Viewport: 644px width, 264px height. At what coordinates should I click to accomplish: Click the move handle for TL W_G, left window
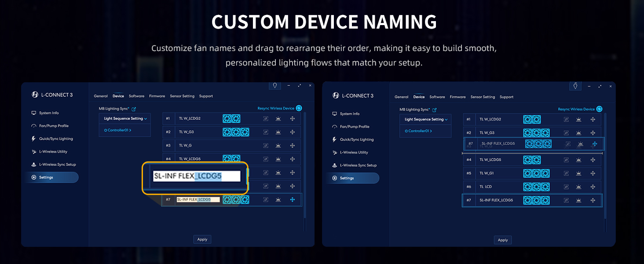(293, 145)
